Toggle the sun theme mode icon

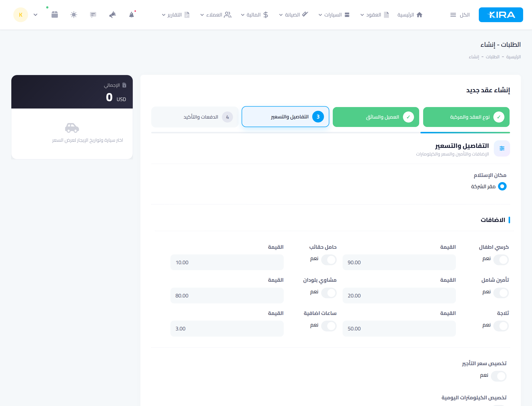point(74,15)
